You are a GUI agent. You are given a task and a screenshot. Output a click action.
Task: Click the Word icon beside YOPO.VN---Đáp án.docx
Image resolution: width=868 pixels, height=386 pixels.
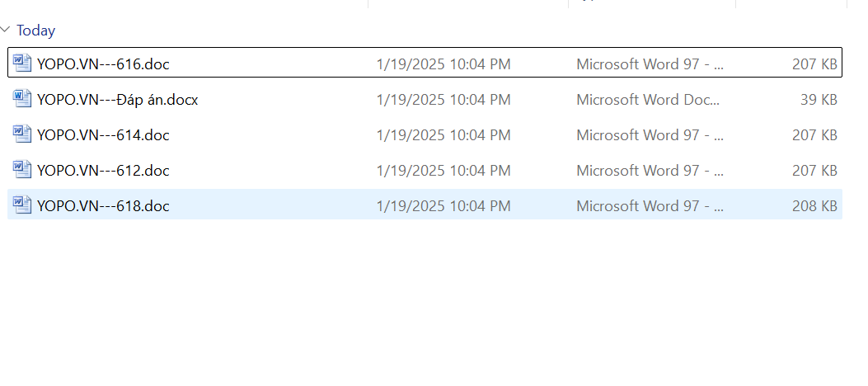click(22, 99)
